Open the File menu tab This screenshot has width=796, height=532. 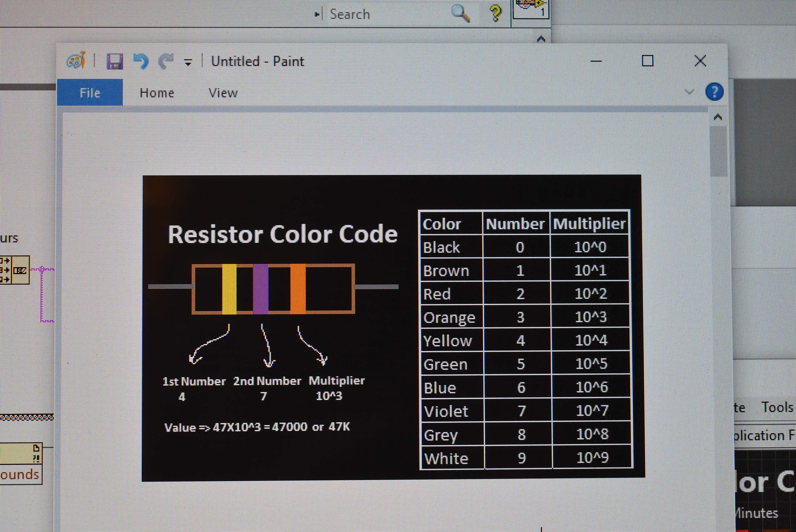(x=90, y=93)
